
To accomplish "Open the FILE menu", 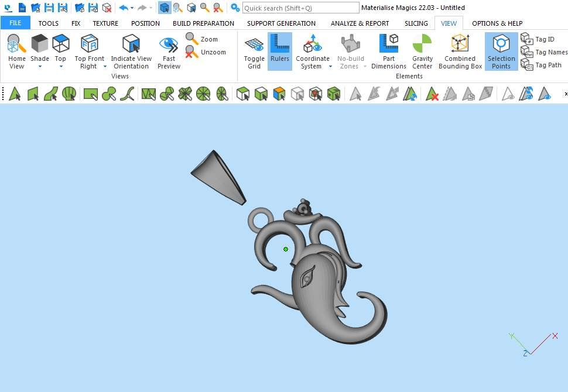I will 15,23.
